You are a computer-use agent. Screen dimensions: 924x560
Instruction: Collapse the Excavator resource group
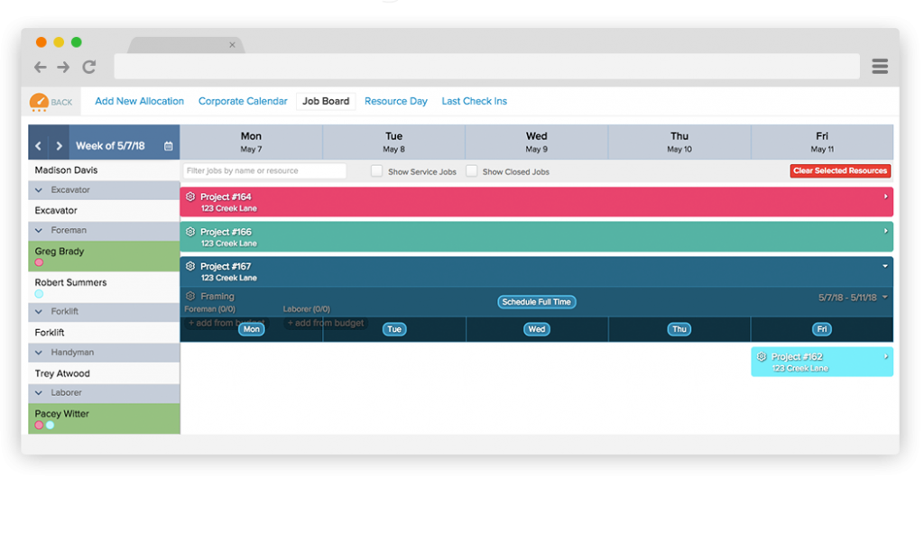pyautogui.click(x=39, y=190)
